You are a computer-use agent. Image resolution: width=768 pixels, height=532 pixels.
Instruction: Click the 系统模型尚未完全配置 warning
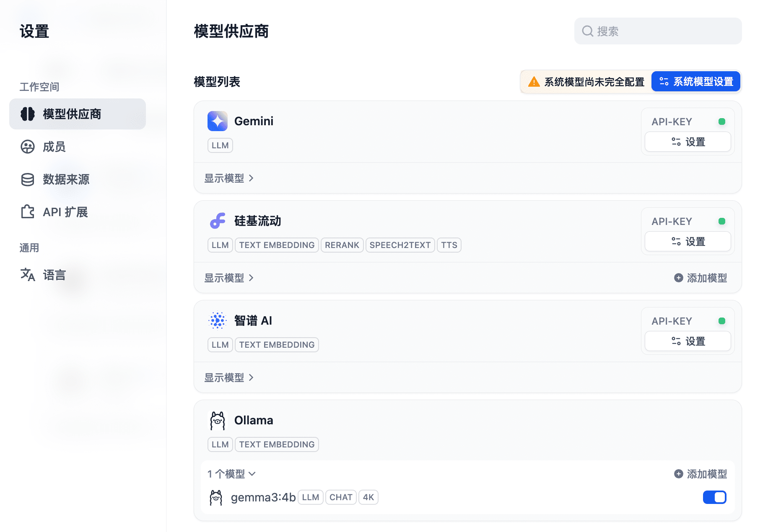click(586, 82)
